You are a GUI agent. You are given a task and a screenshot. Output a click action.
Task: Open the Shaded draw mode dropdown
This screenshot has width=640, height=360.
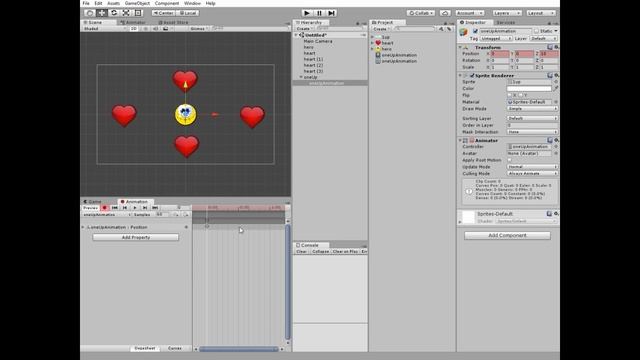click(104, 29)
